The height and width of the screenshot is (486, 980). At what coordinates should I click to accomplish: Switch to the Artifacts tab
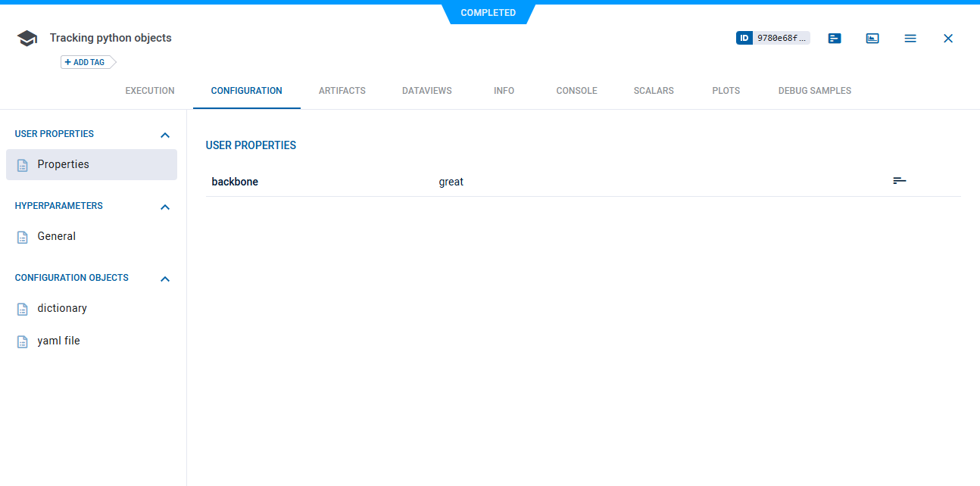pyautogui.click(x=342, y=91)
